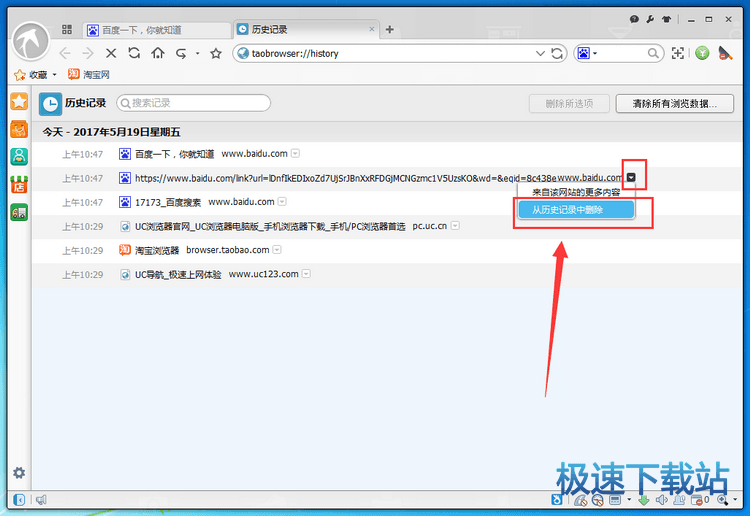Click the green download arrow in status bar
Screen dimensions: 750x516
644,500
